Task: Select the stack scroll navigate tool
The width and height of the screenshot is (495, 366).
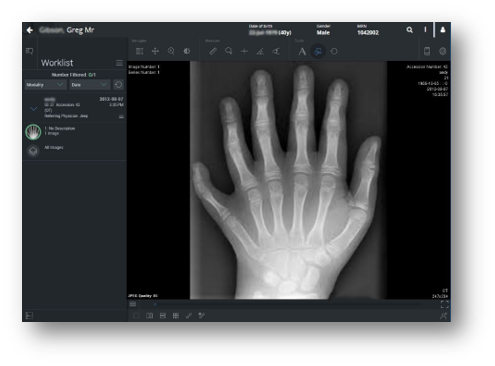Action: click(x=139, y=51)
